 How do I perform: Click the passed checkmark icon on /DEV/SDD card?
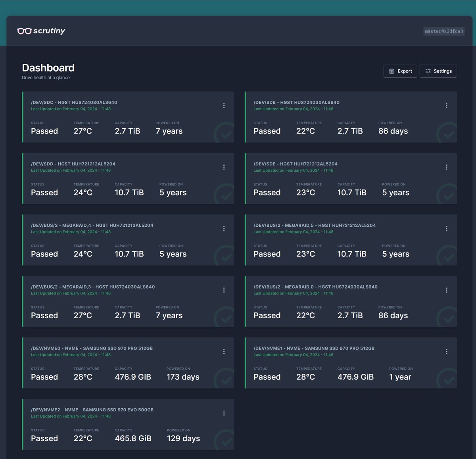(225, 195)
